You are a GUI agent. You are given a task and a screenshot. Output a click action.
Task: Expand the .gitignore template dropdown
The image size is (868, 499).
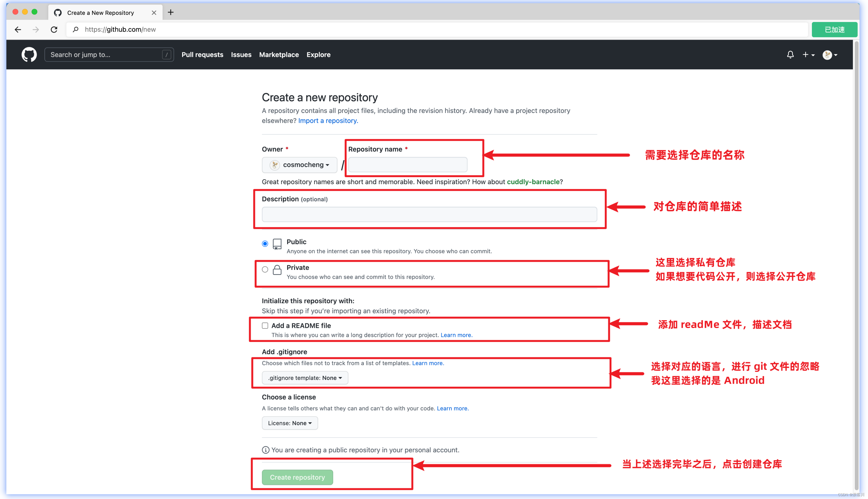click(305, 378)
